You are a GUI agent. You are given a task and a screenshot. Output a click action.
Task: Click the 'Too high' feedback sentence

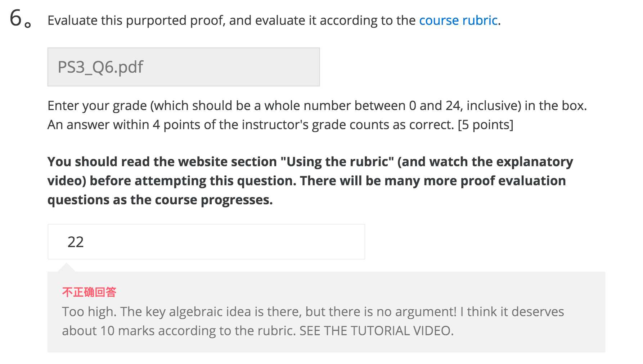pyautogui.click(x=89, y=311)
